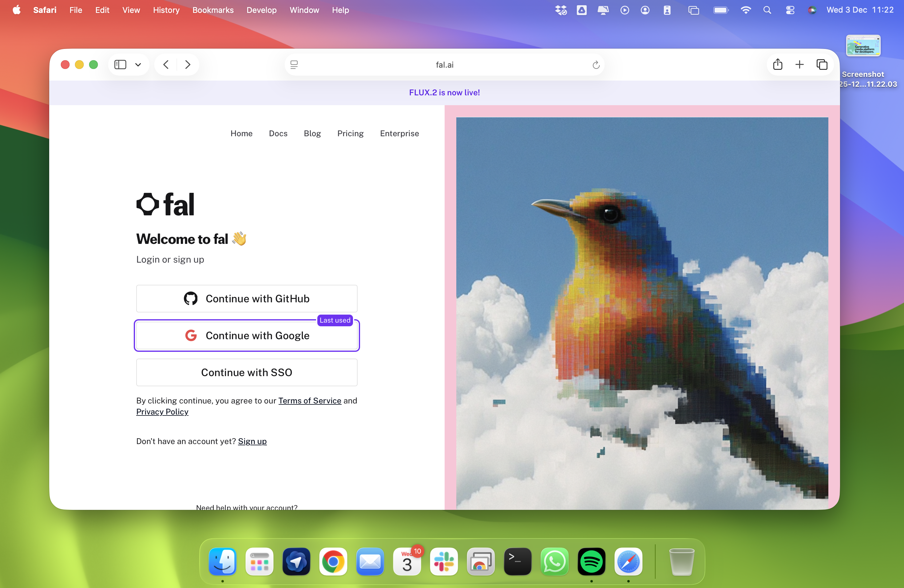Open the Help menu
The width and height of the screenshot is (904, 588).
click(x=340, y=10)
